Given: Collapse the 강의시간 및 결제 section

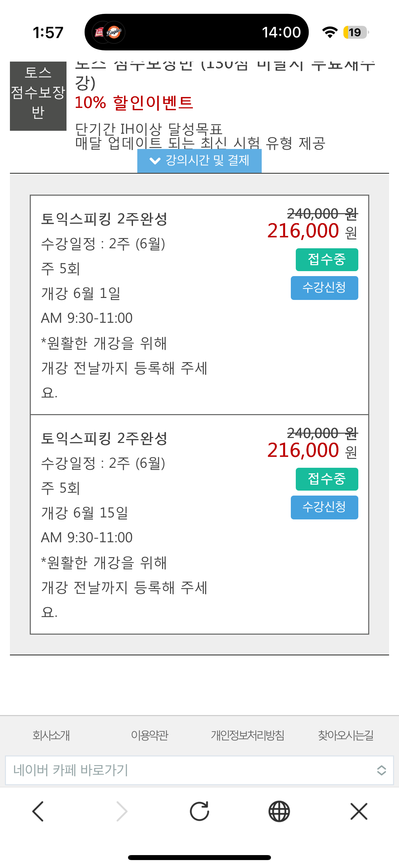Looking at the screenshot, I should (x=199, y=161).
